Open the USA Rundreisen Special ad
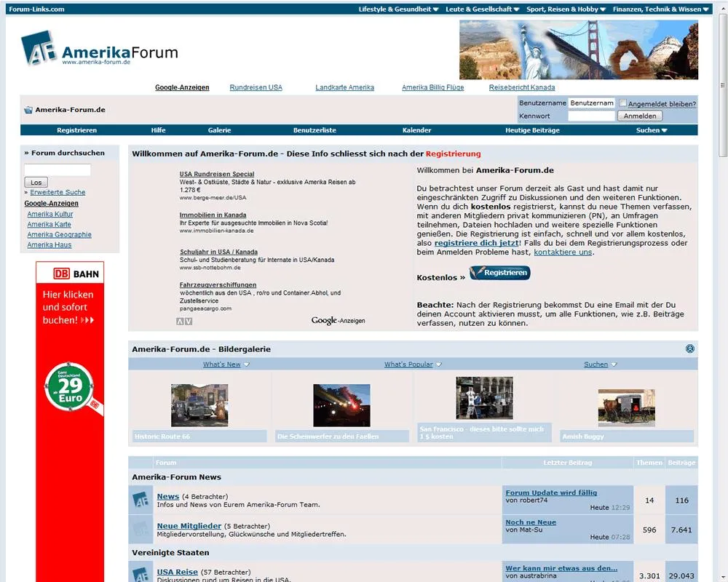 [217, 174]
